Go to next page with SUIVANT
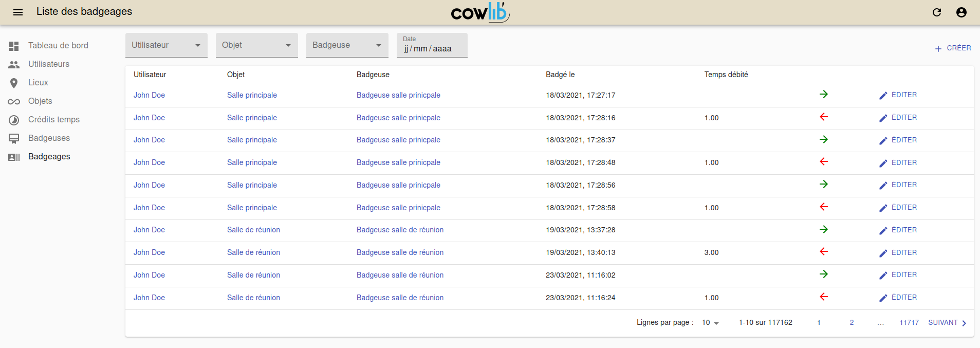This screenshot has height=348, width=980. tap(947, 323)
